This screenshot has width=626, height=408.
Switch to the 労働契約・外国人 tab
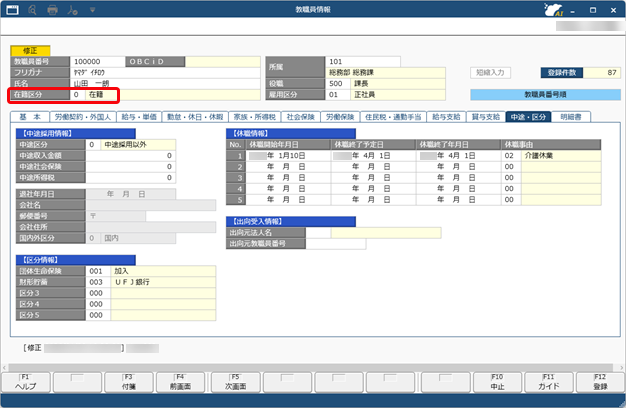tap(82, 117)
